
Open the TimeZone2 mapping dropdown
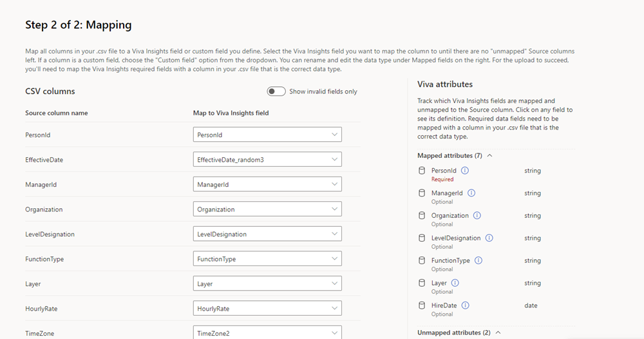point(267,333)
